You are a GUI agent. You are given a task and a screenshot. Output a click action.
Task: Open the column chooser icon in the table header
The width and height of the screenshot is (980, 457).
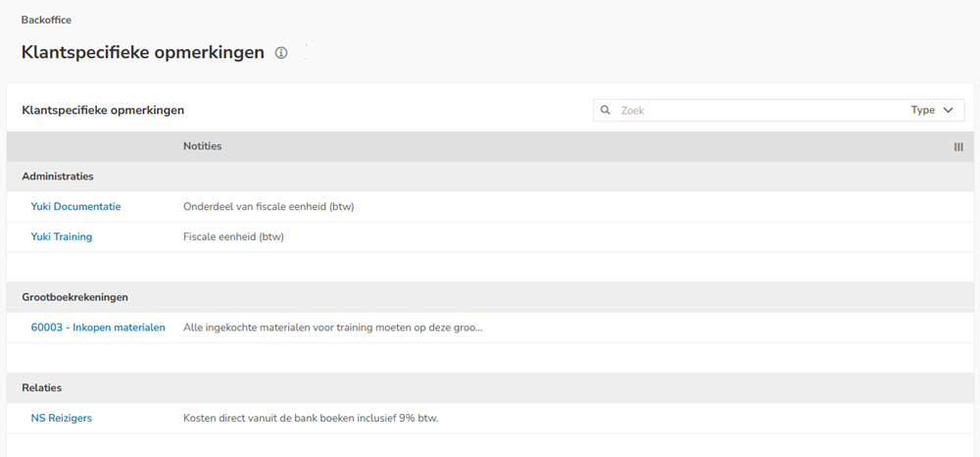pos(958,147)
